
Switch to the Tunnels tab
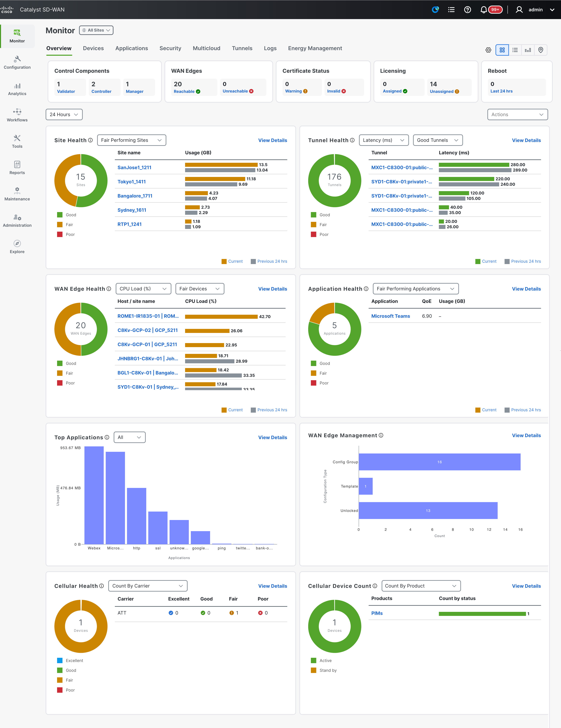point(242,48)
